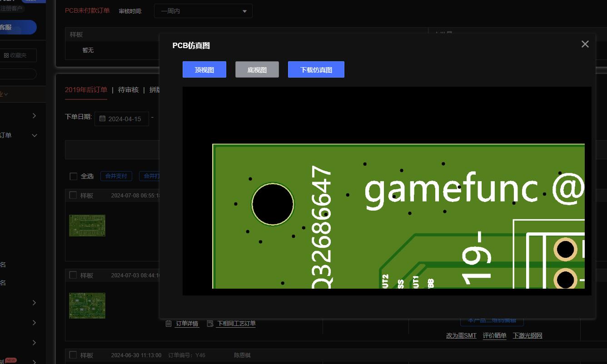The height and width of the screenshot is (364, 607).
Task: Click the 订单详情 document icon
Action: [169, 324]
